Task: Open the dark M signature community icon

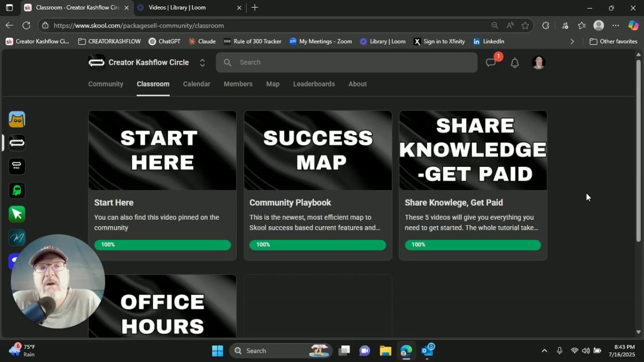Action: (x=17, y=237)
